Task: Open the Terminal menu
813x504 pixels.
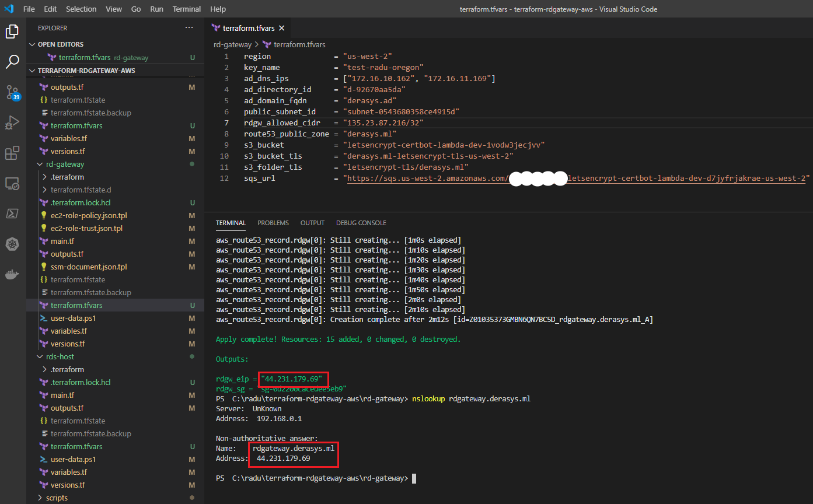Action: coord(187,9)
